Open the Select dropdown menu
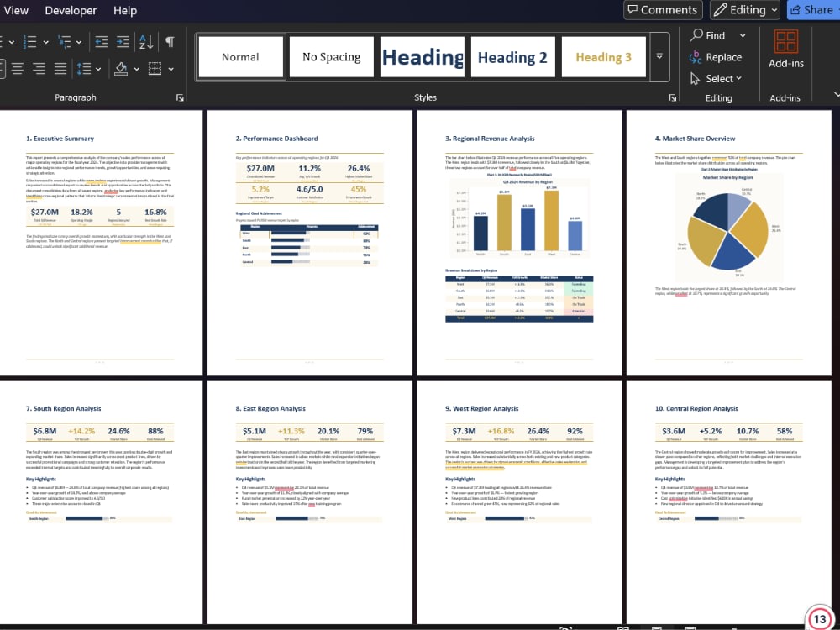Viewport: 840px width, 630px height. point(716,79)
